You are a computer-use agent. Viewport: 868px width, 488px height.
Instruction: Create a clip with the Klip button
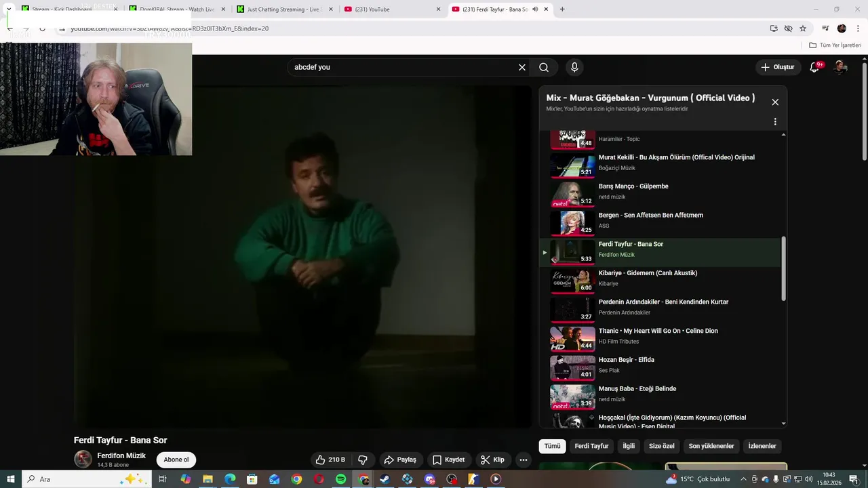point(492,460)
